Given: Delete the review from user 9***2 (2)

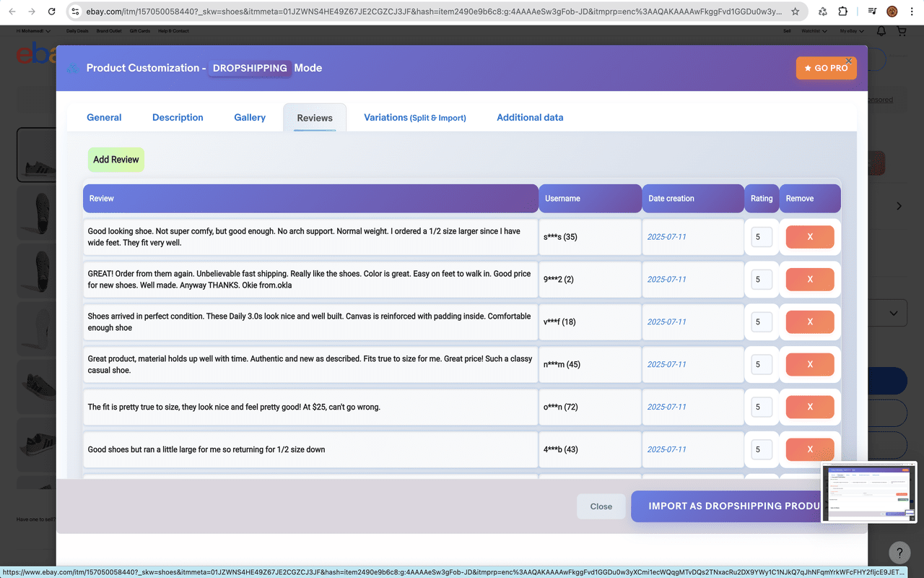Looking at the screenshot, I should click(809, 280).
